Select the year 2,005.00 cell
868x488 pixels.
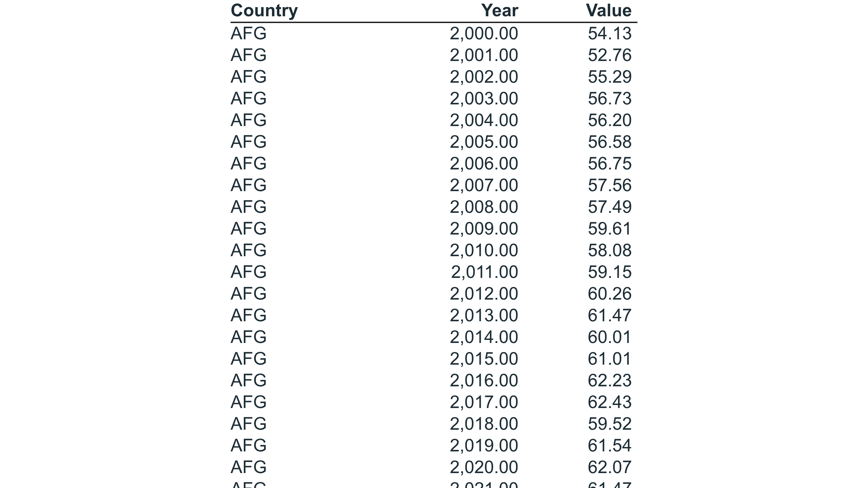click(484, 142)
